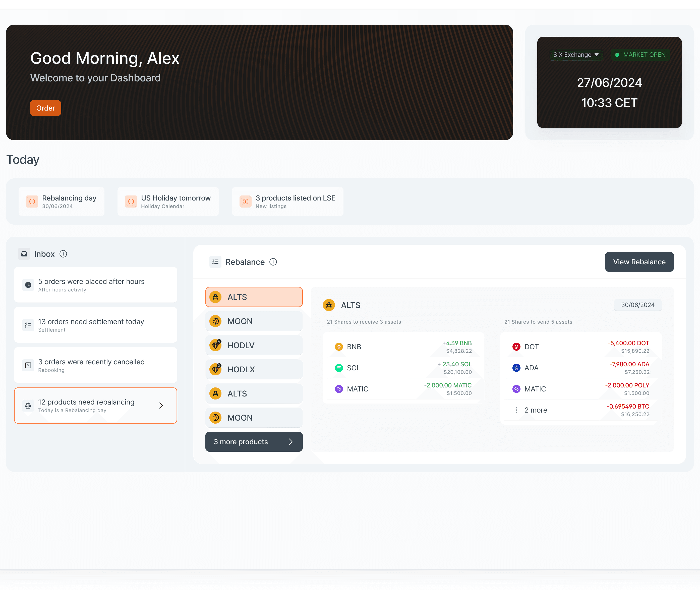
Task: Expand the 3 more products list
Action: tap(254, 442)
